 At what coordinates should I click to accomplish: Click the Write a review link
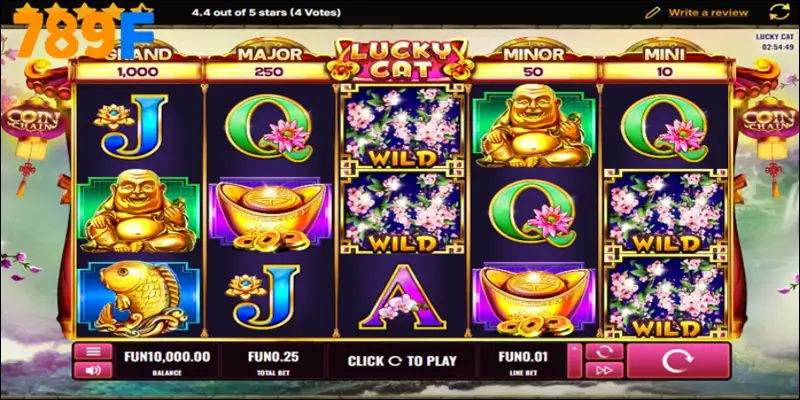[708, 12]
